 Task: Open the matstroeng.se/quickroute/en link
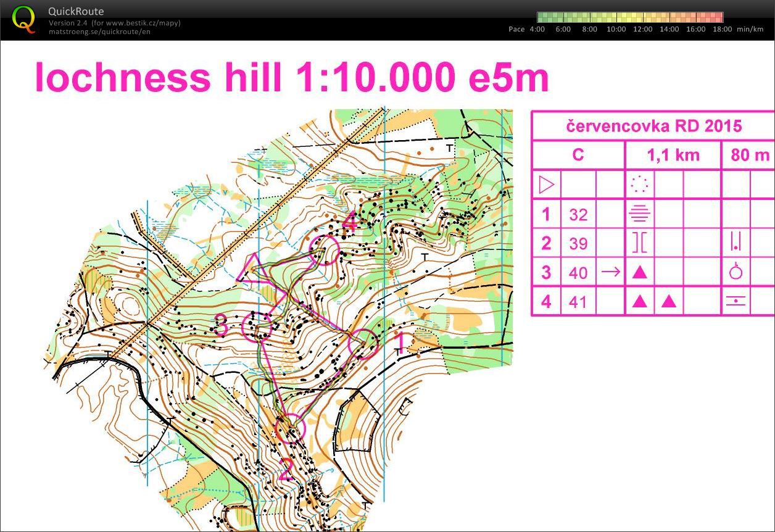99,32
